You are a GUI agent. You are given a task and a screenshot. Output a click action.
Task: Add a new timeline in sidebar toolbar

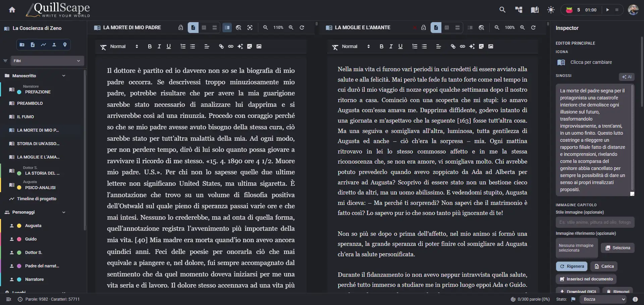click(43, 45)
